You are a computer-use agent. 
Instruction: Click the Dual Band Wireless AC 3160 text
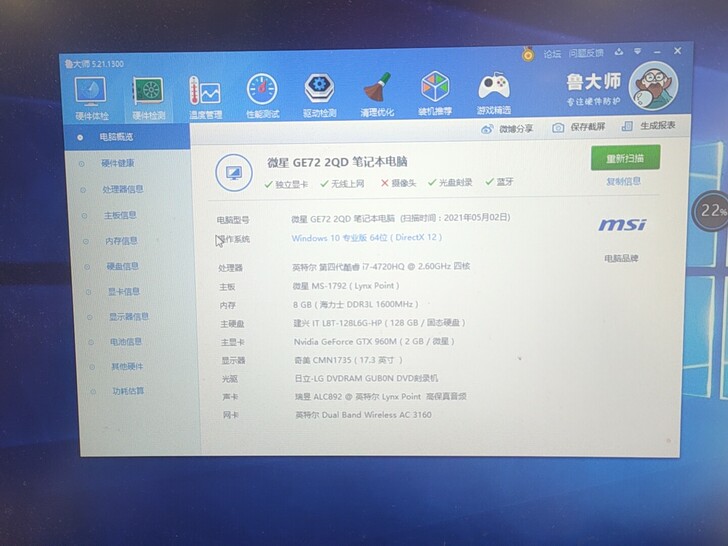click(x=364, y=415)
